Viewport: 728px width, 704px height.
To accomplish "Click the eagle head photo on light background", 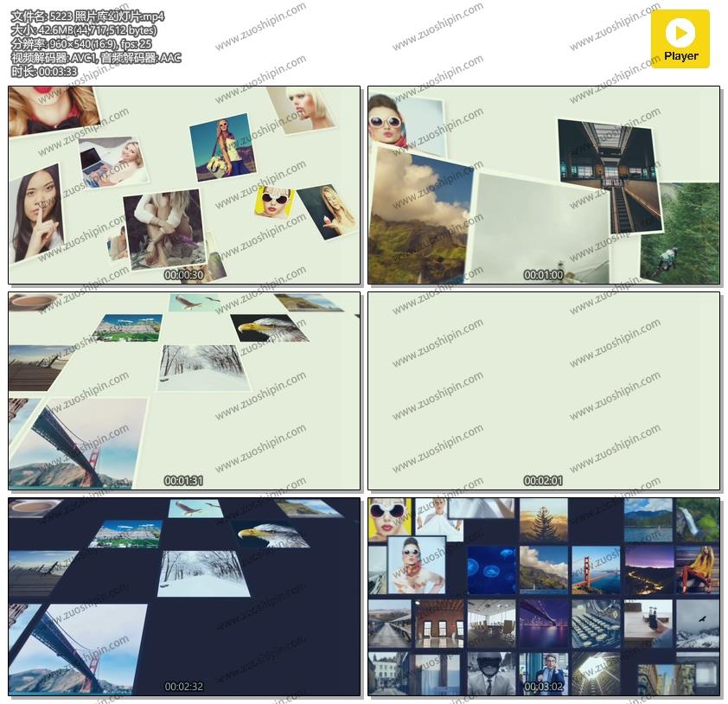I will pos(269,329).
